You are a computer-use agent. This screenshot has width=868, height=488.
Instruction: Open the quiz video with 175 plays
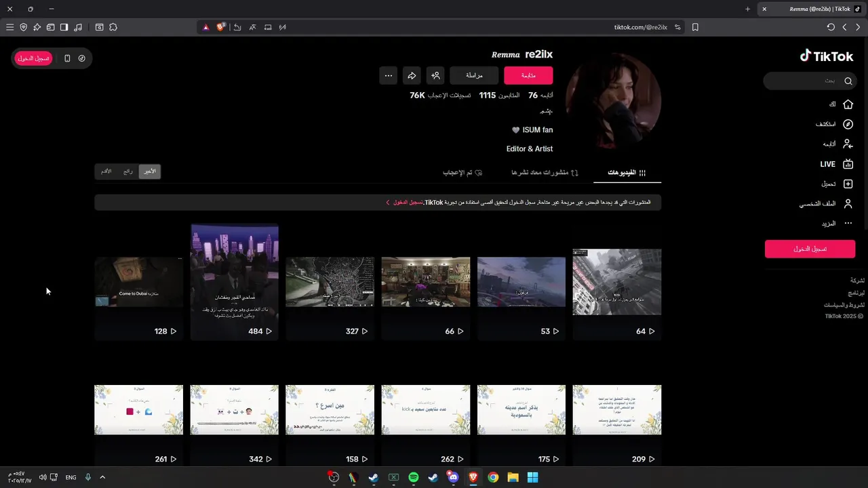(x=521, y=410)
